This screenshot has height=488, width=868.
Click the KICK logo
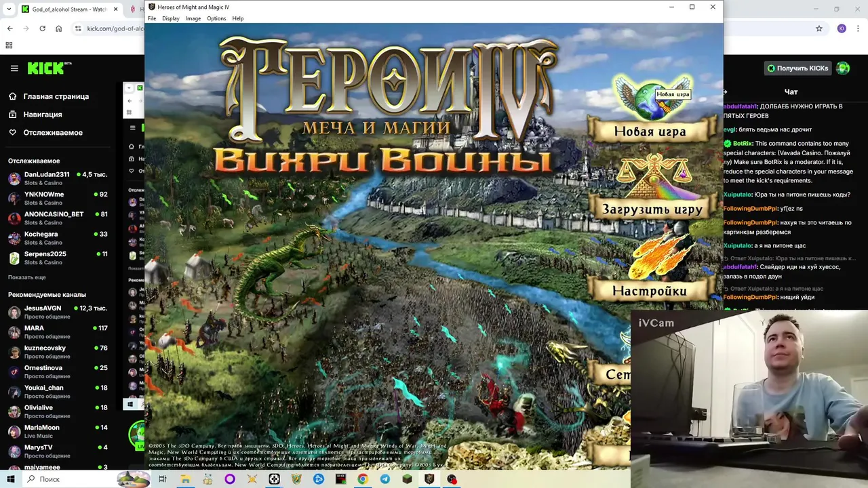click(49, 68)
